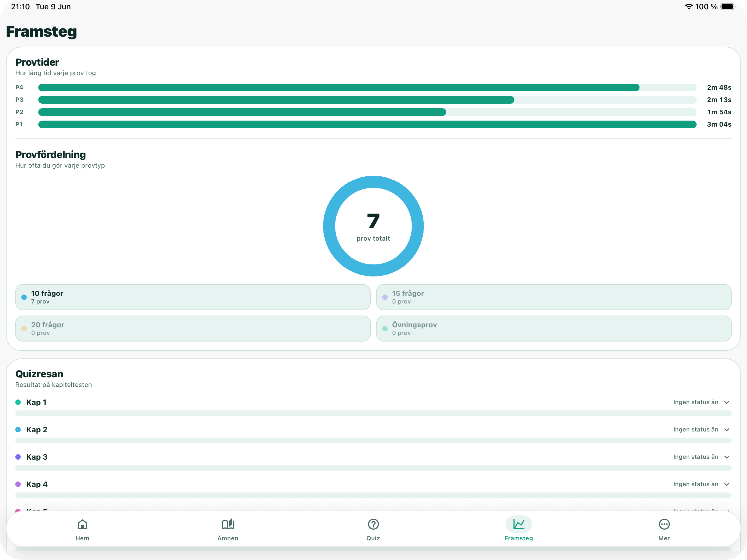Click the '2m 13s' time value
The height and width of the screenshot is (560, 747).
point(719,100)
